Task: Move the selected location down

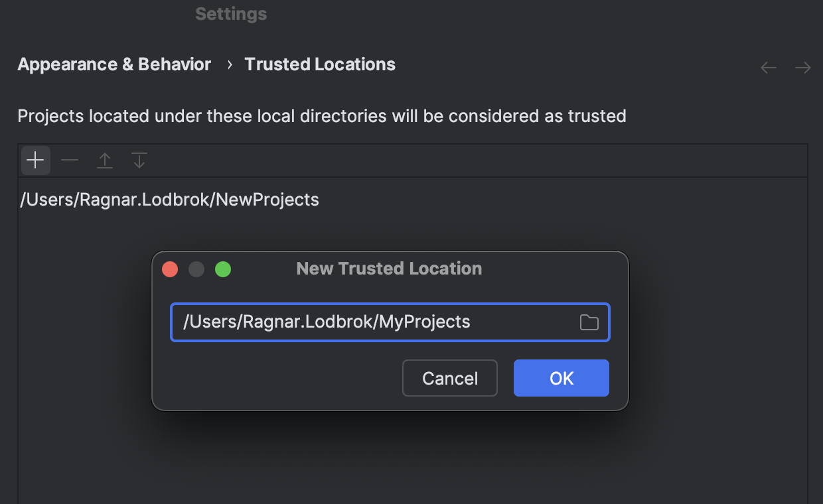Action: click(139, 160)
